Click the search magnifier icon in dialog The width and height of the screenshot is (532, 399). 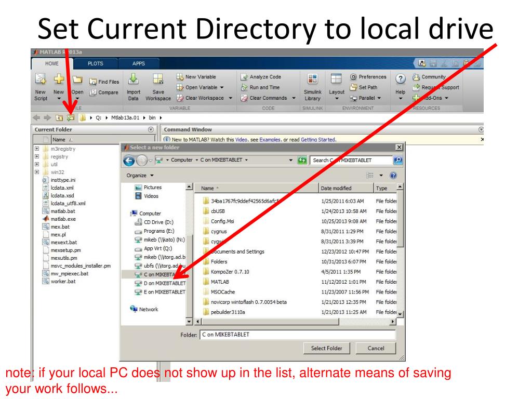[398, 160]
